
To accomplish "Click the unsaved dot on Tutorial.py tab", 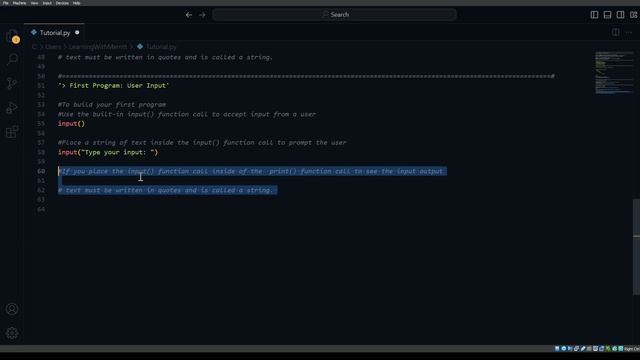I will [x=77, y=32].
